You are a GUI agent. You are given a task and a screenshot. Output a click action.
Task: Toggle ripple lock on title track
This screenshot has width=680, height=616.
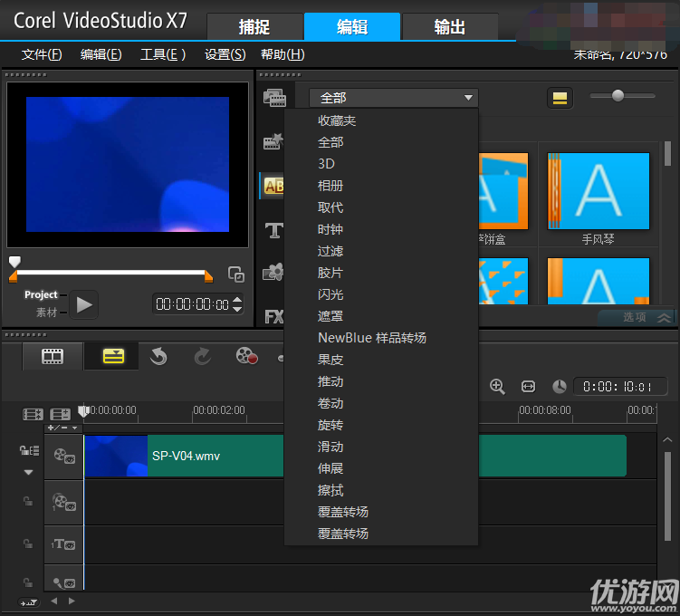(x=28, y=544)
